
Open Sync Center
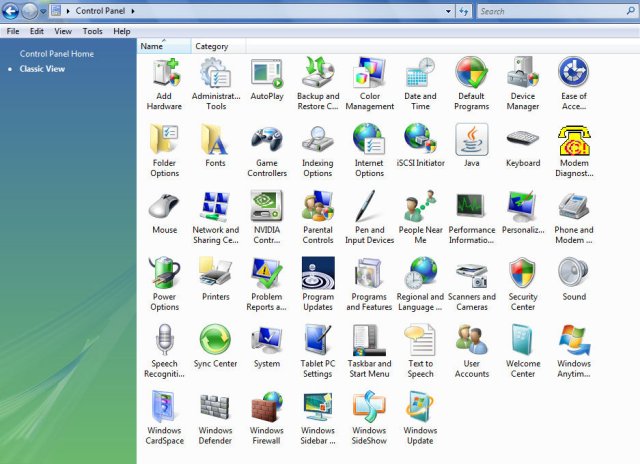(x=216, y=347)
